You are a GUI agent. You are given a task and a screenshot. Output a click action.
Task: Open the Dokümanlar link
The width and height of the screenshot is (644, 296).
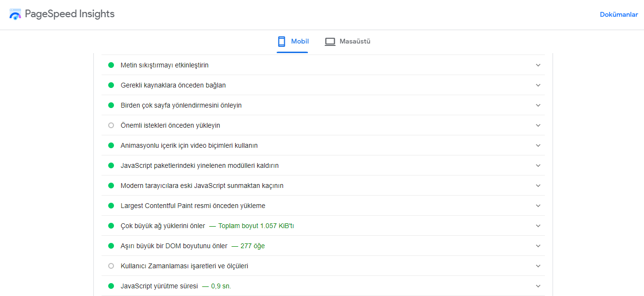point(619,15)
